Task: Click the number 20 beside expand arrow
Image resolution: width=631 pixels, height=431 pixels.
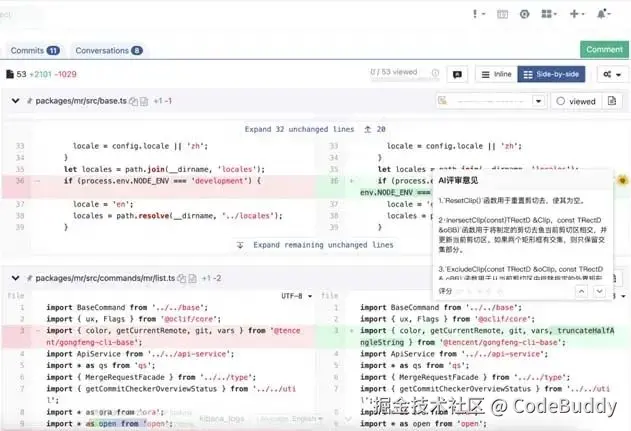Action: [x=381, y=129]
